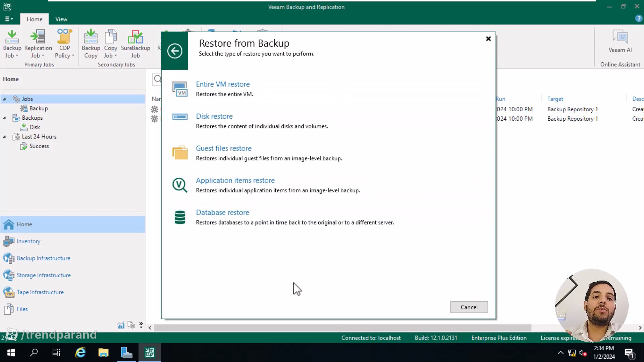Viewport: 644px width, 362px height.
Task: Expand navigation pane overflow chevron
Action: tap(141, 325)
